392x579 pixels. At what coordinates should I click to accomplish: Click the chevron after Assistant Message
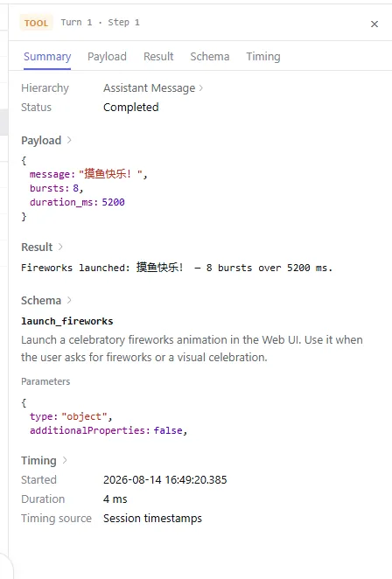tap(201, 87)
